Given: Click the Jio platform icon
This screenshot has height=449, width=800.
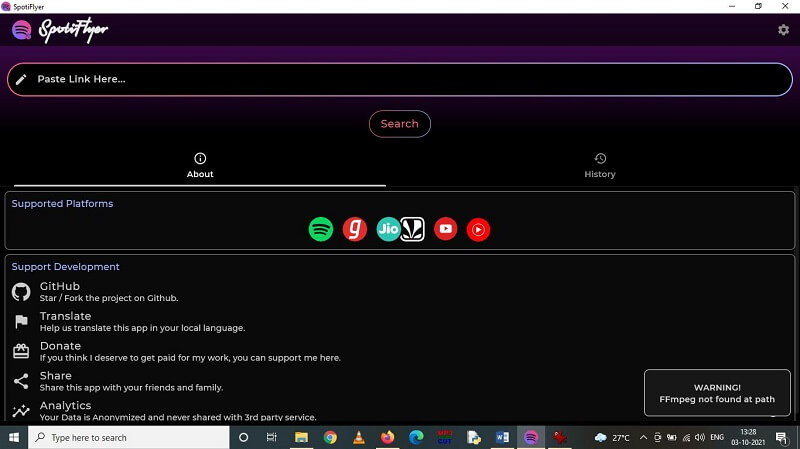Looking at the screenshot, I should click(388, 229).
